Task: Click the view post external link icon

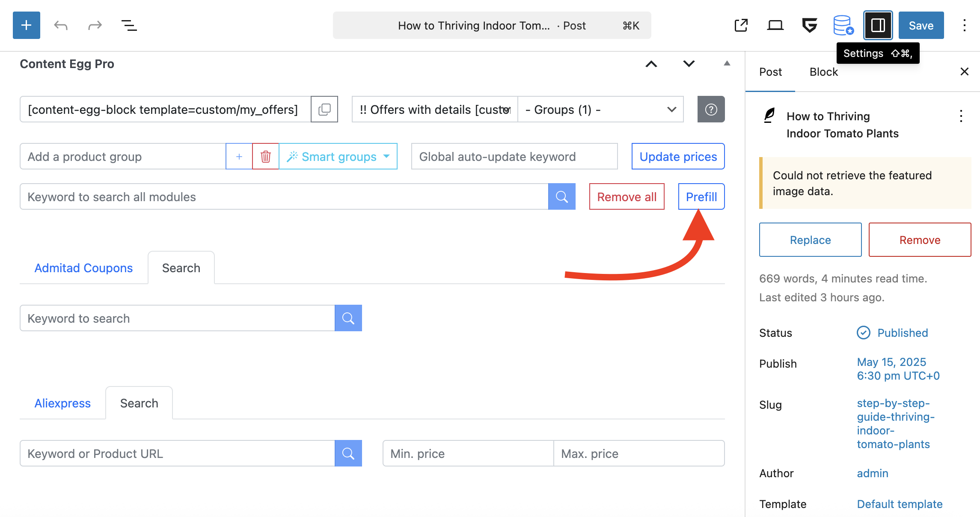Action: point(741,25)
